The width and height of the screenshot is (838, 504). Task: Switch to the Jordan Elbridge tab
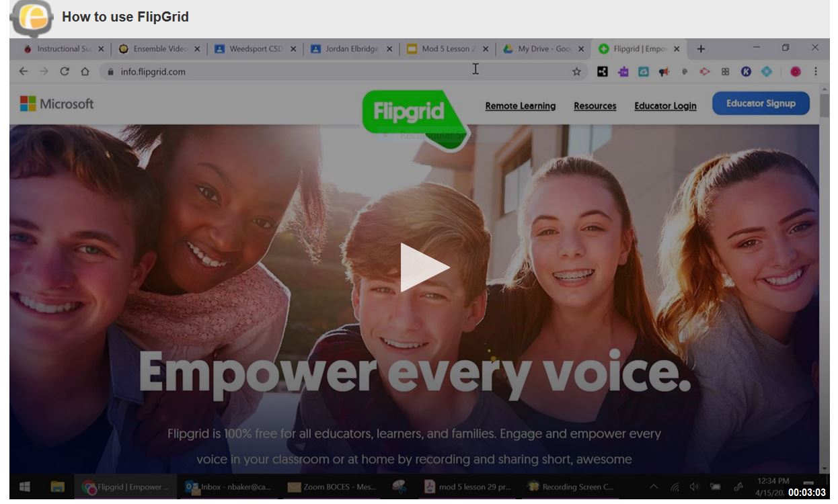[352, 48]
